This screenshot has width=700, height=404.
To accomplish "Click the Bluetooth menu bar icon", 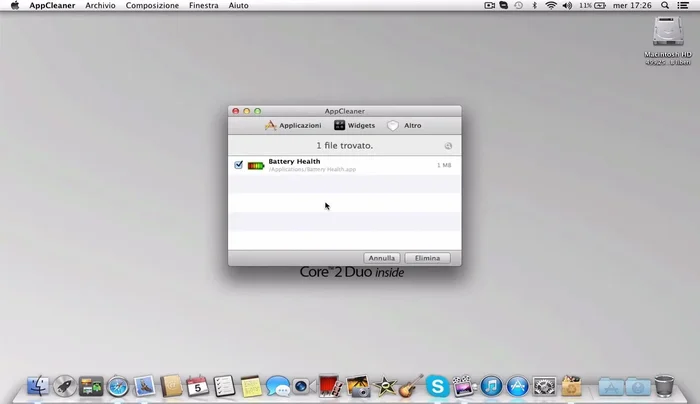I will 534,5.
